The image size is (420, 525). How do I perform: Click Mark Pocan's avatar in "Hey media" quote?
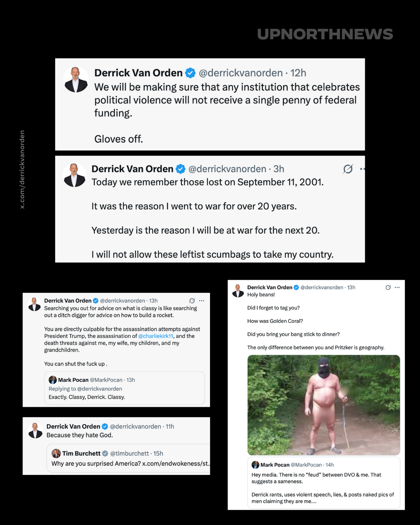point(255,465)
